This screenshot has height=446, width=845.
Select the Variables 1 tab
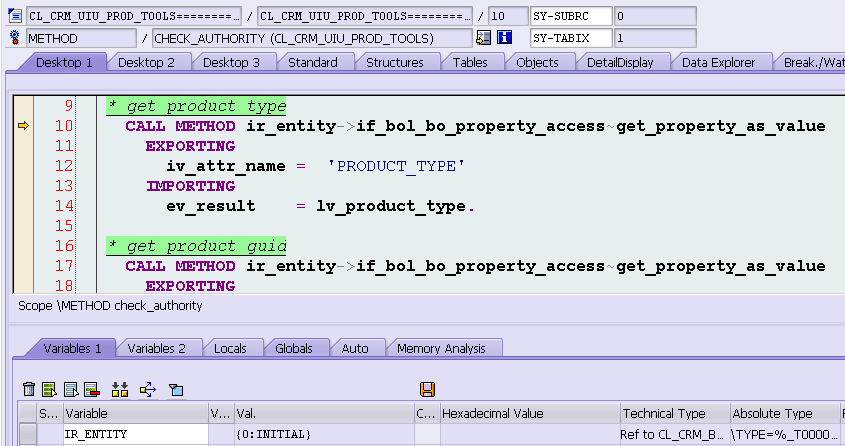(72, 349)
